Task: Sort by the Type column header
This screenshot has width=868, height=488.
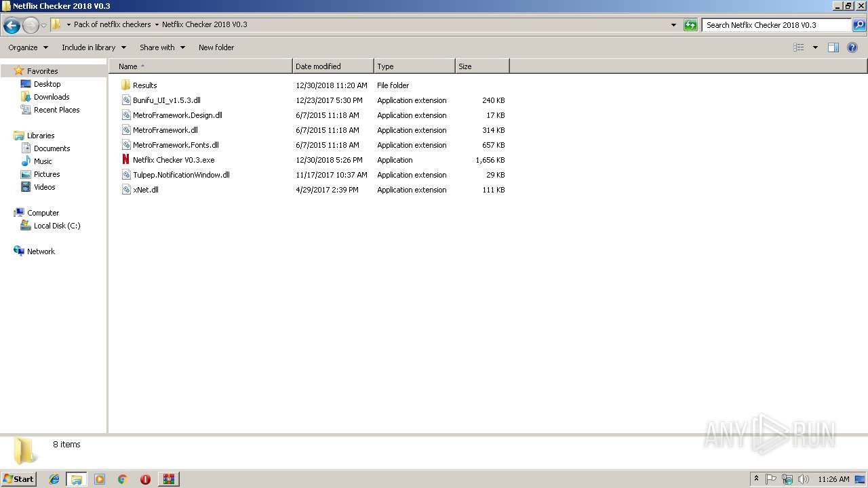Action: tap(414, 66)
